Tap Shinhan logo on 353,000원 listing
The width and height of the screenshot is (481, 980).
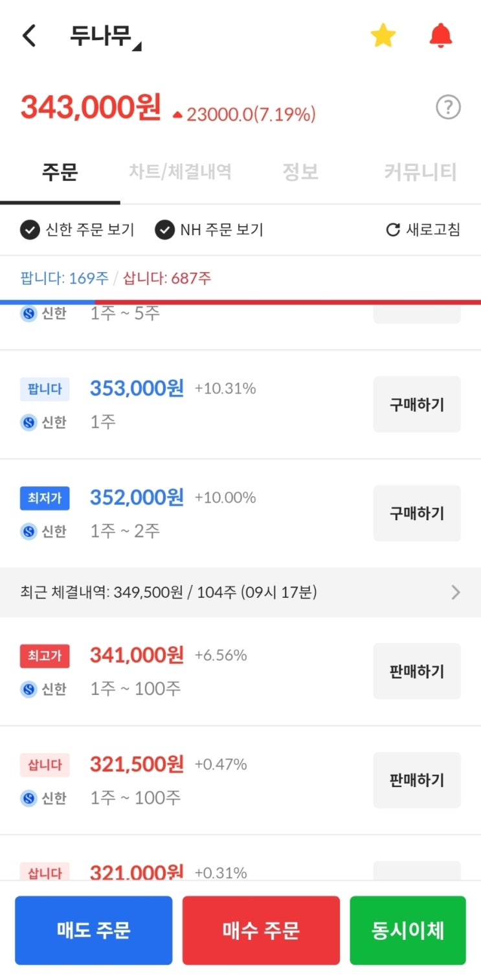(x=28, y=423)
